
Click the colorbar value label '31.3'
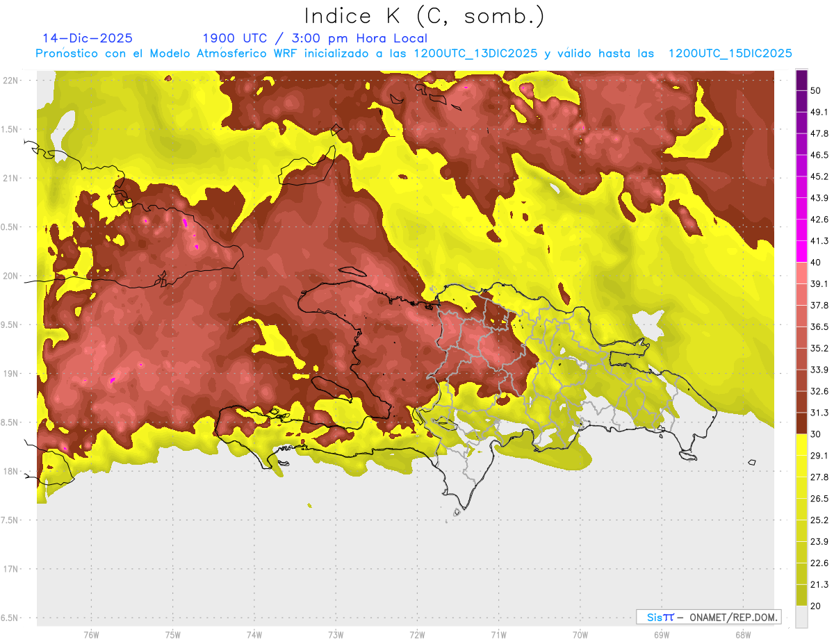point(819,413)
